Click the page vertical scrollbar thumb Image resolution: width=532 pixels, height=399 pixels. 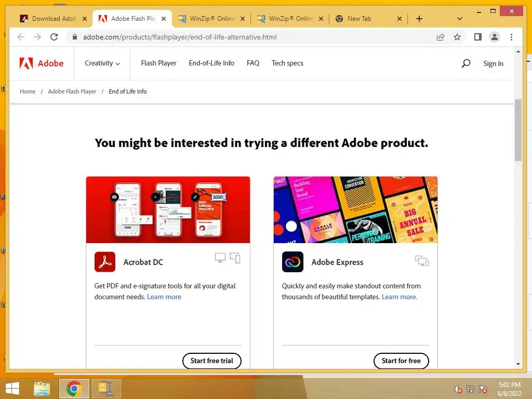(x=518, y=130)
